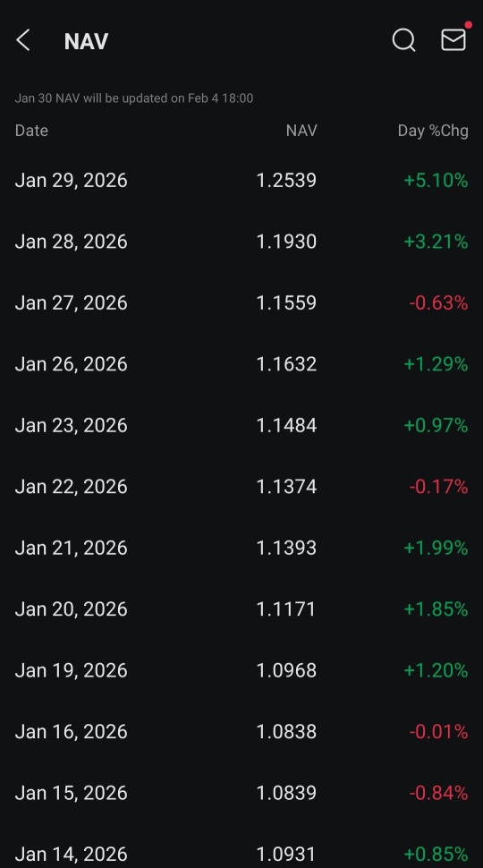483x868 pixels.
Task: Open the Jan 29, 2026 NAV row
Action: click(x=241, y=181)
